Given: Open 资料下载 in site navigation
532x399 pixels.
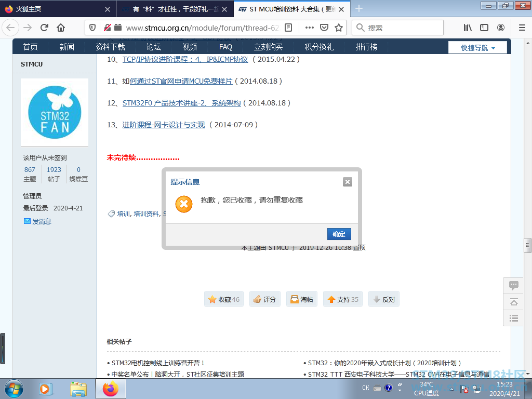Looking at the screenshot, I should (x=110, y=47).
